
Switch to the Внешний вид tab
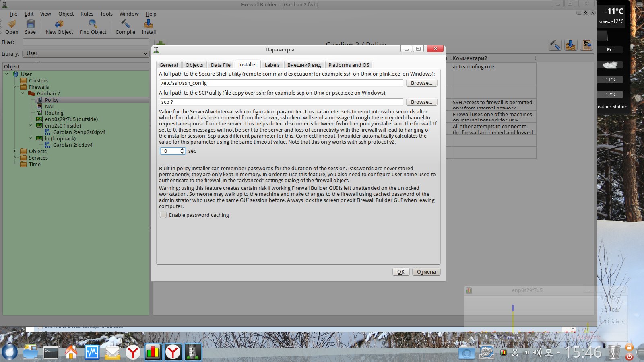304,65
